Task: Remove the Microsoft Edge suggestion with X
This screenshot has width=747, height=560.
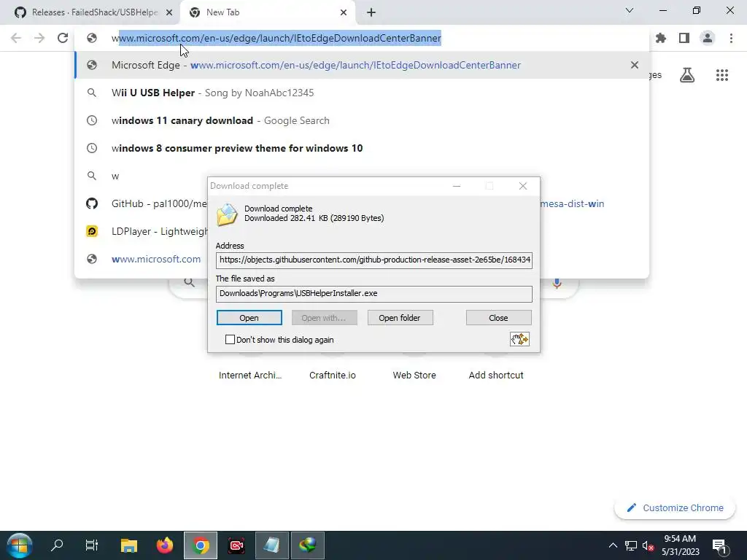Action: pos(634,65)
